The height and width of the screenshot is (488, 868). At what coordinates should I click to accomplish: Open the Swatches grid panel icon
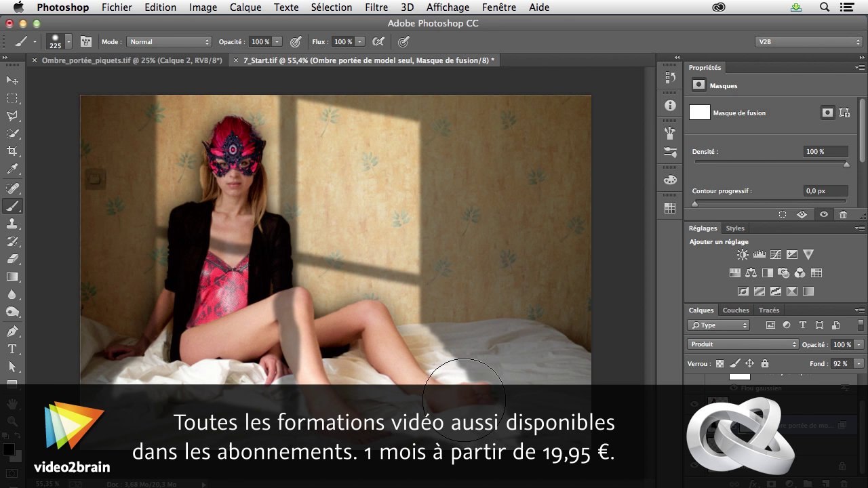pyautogui.click(x=670, y=208)
